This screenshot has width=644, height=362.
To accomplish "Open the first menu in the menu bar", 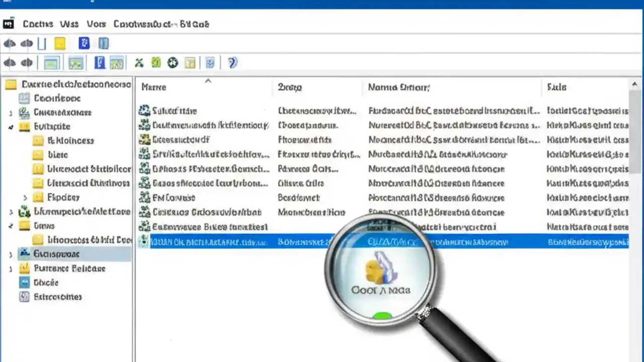I will (38, 24).
